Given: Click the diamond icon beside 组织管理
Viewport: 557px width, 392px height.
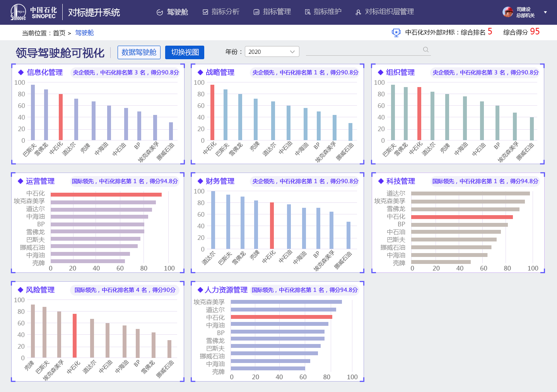Looking at the screenshot, I should coord(381,72).
